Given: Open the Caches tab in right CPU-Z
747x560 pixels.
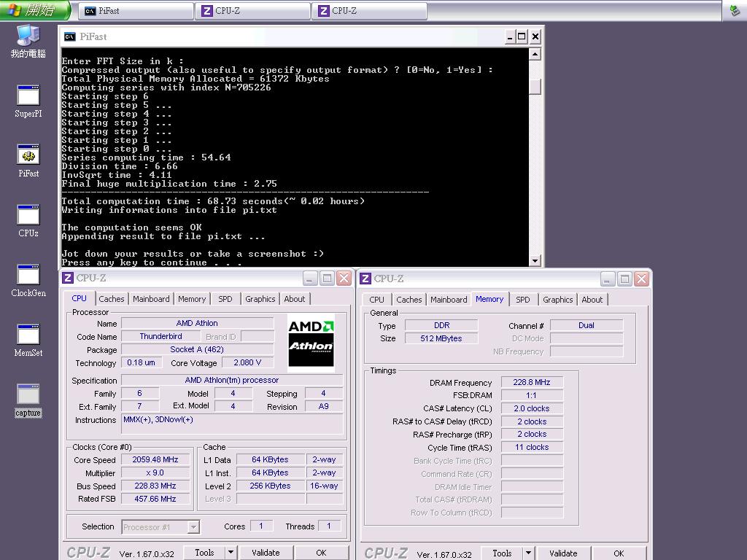Looking at the screenshot, I should point(409,300).
